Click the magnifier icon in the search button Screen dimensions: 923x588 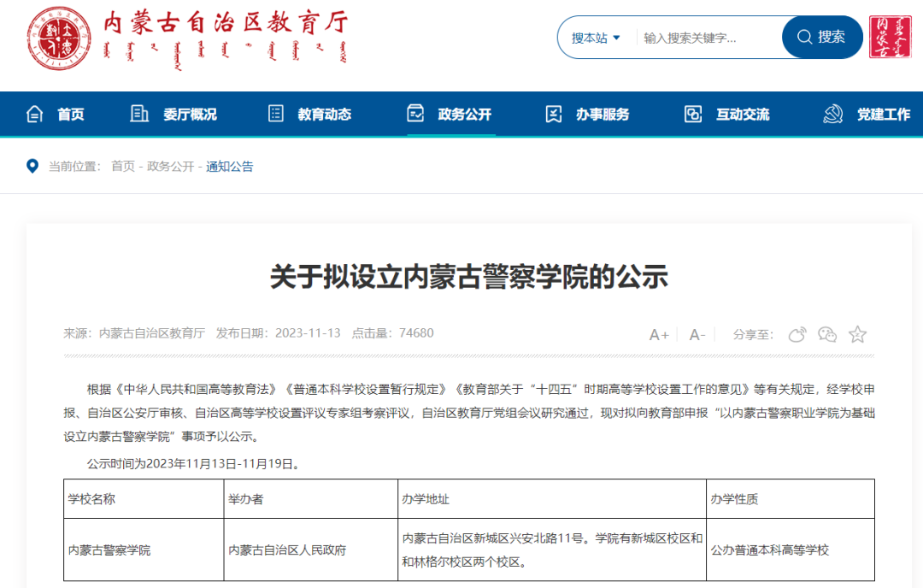pos(804,37)
